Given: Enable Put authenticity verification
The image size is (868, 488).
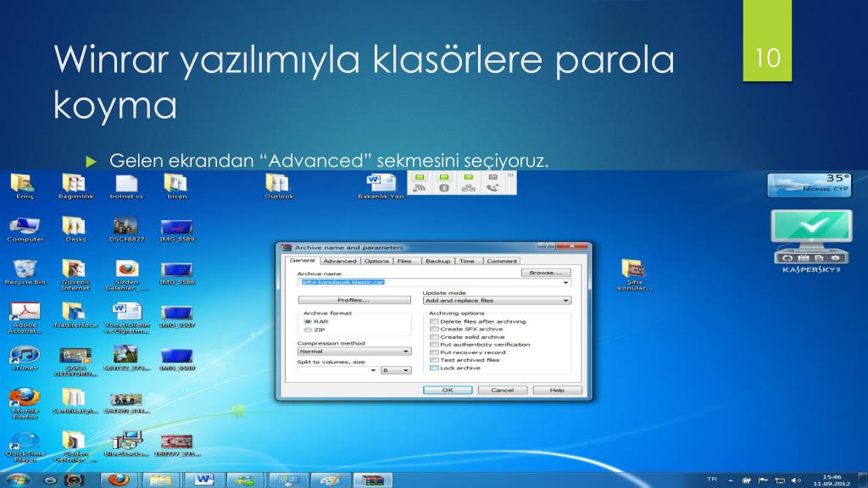Looking at the screenshot, I should [x=435, y=345].
